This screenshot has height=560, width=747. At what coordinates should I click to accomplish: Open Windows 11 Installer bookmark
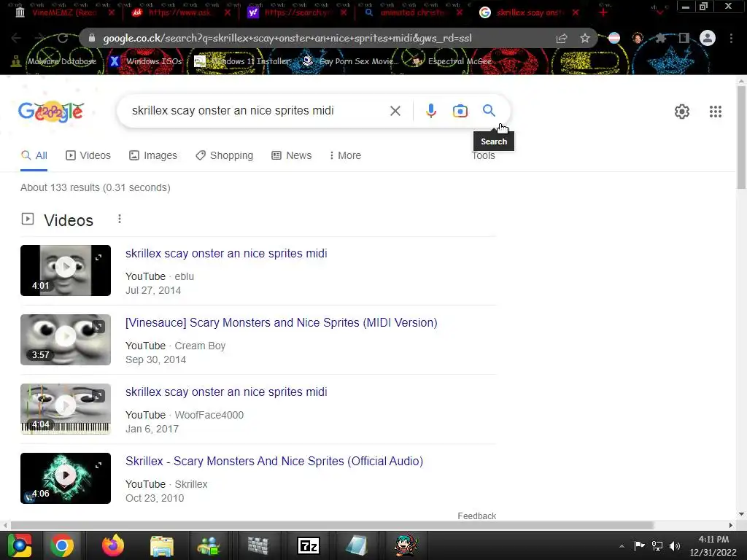tap(242, 61)
